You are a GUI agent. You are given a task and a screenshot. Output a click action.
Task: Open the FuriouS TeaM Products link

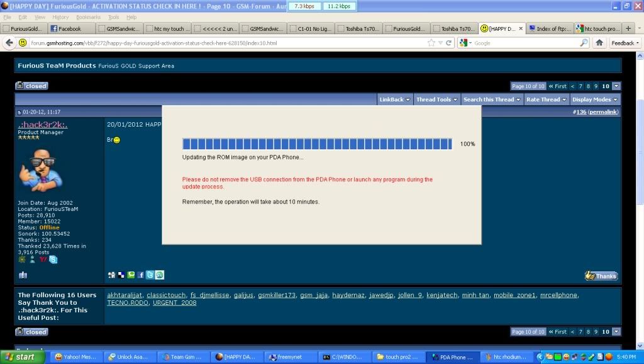(57, 65)
